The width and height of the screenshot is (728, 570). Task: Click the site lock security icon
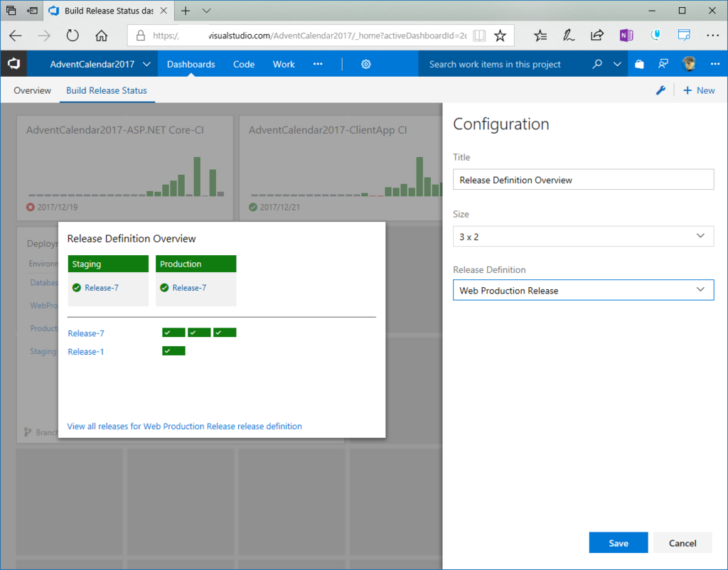141,36
